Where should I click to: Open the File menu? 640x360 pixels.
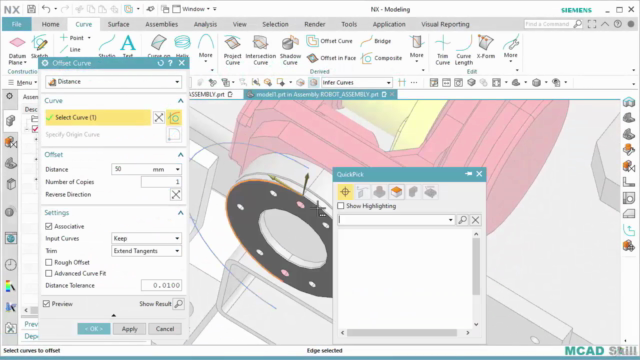[16, 24]
